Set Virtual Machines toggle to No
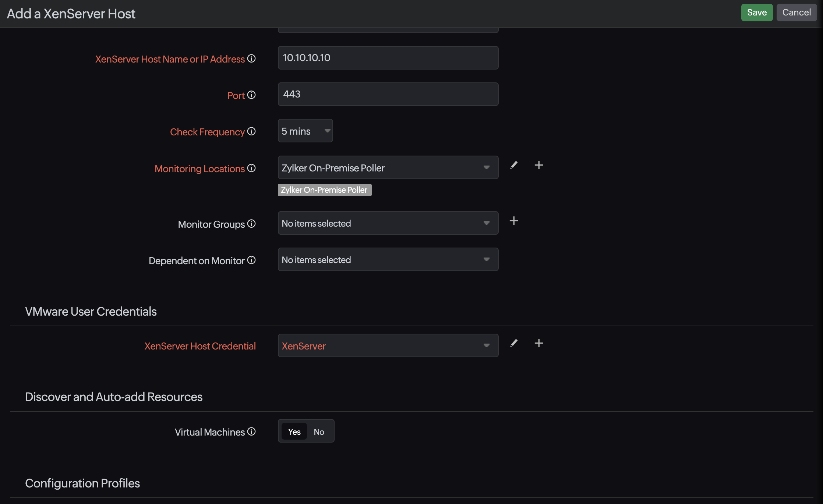 319,432
